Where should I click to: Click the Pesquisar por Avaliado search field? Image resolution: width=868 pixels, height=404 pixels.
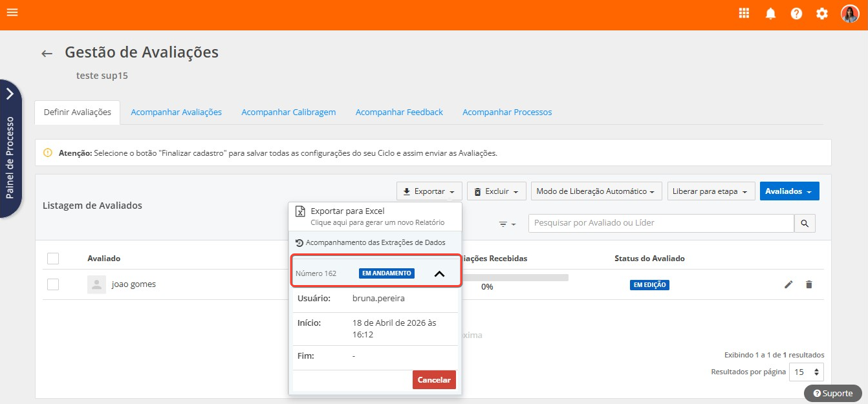pos(661,223)
